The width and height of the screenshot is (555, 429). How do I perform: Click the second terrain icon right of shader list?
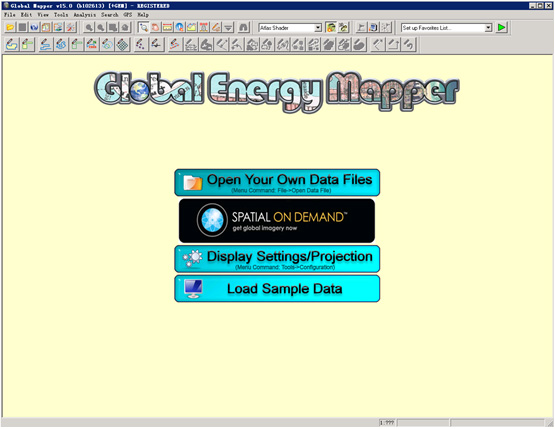click(343, 27)
